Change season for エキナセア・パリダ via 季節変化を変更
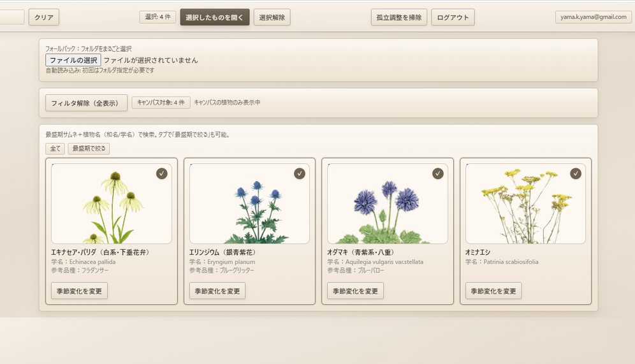The image size is (635, 364). click(x=79, y=291)
